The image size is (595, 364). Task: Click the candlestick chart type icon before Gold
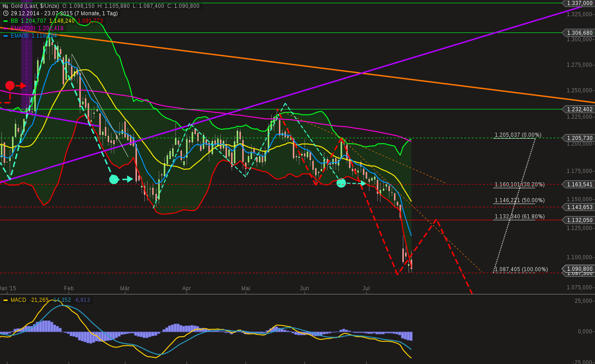pyautogui.click(x=6, y=6)
